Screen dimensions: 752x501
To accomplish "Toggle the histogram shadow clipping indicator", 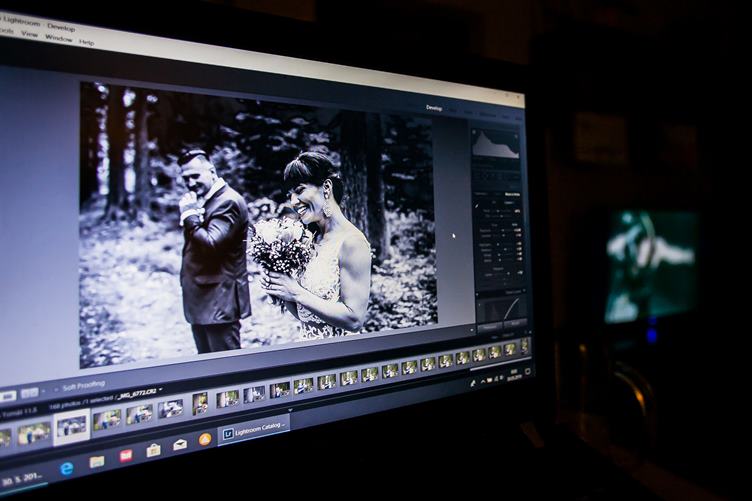I will (474, 131).
